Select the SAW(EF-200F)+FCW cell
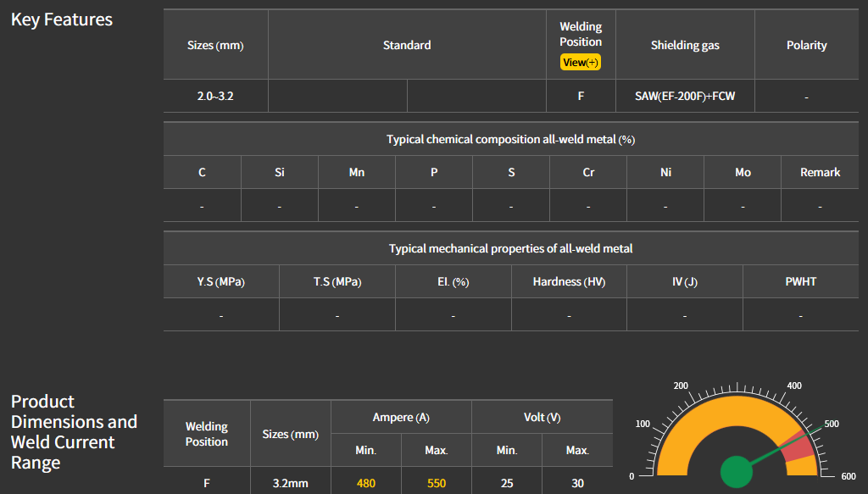Viewport: 868px width, 494px height. [685, 97]
